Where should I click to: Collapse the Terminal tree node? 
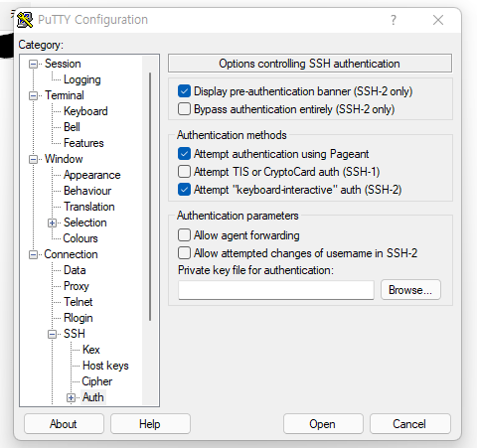point(33,95)
